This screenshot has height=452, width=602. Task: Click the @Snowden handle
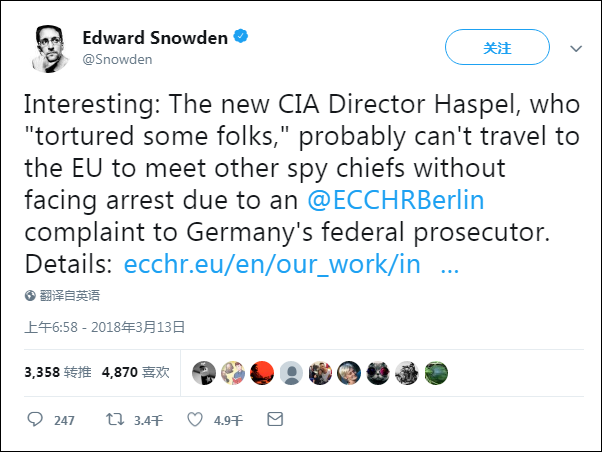click(117, 59)
